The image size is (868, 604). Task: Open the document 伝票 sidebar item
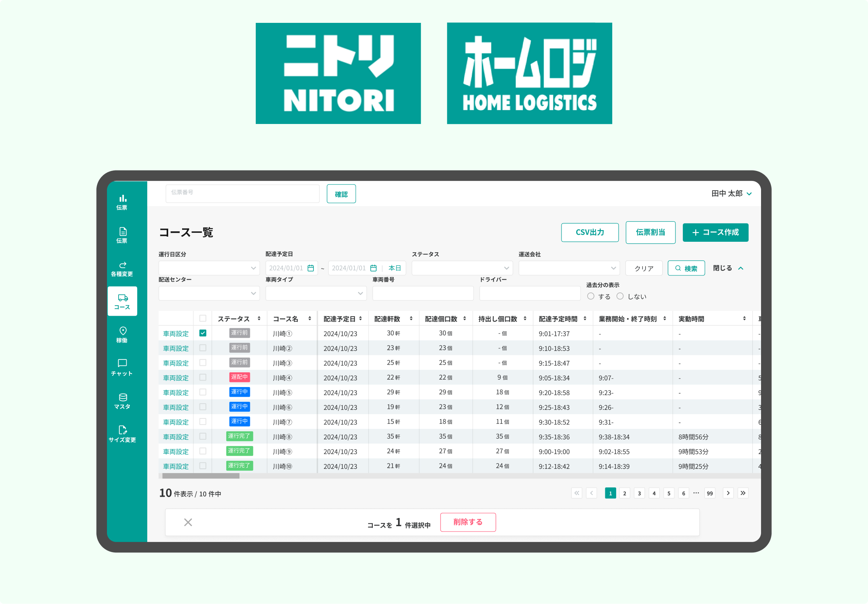(122, 235)
